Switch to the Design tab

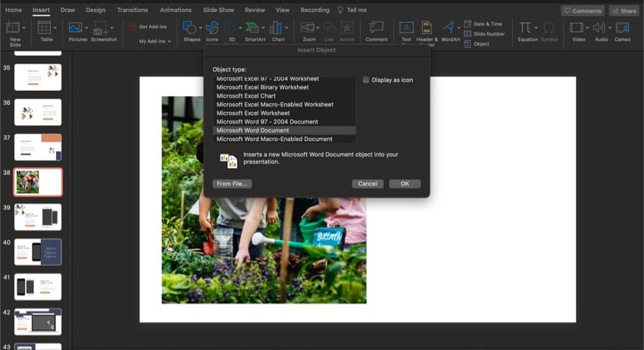pos(95,10)
